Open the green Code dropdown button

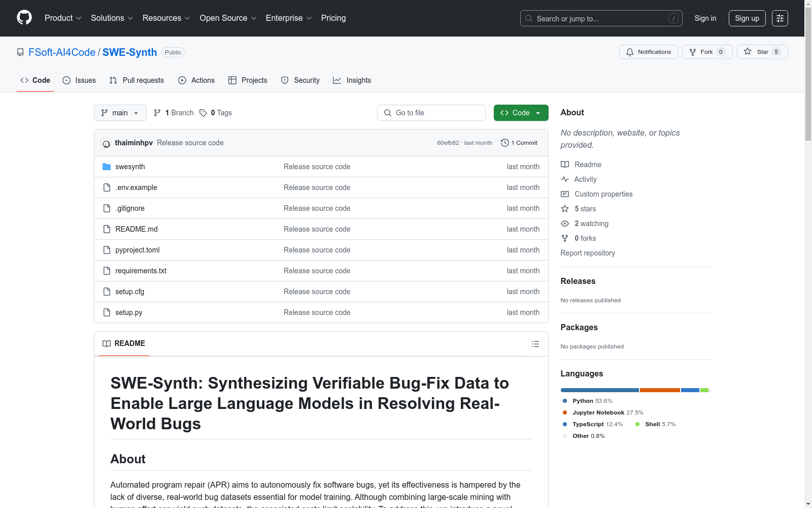[x=521, y=113]
